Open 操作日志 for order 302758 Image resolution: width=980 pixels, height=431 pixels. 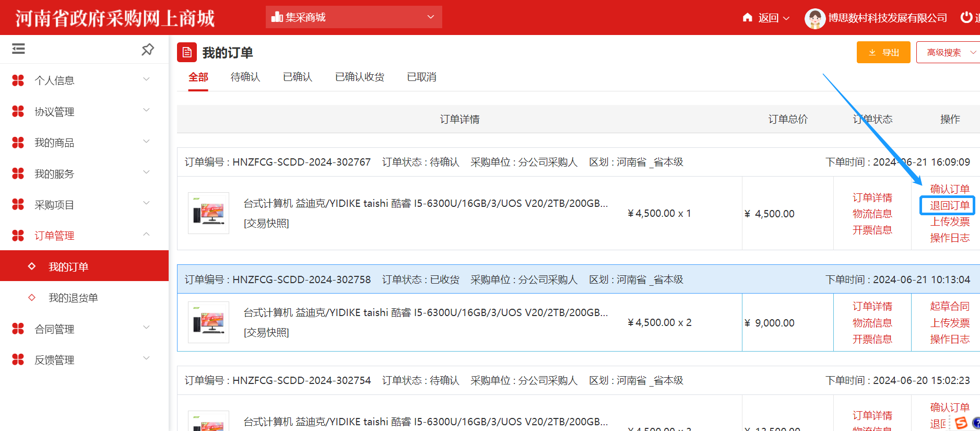point(950,339)
